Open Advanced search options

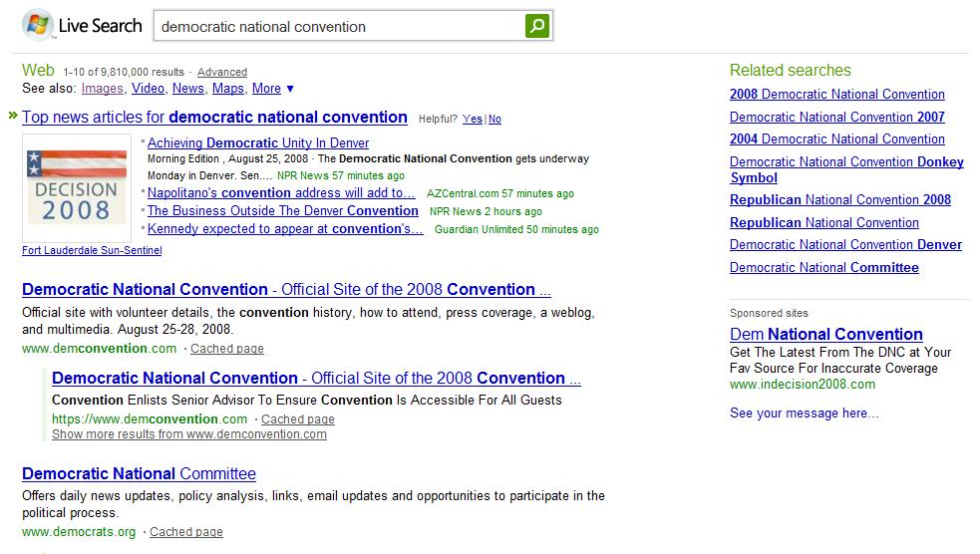(x=222, y=72)
